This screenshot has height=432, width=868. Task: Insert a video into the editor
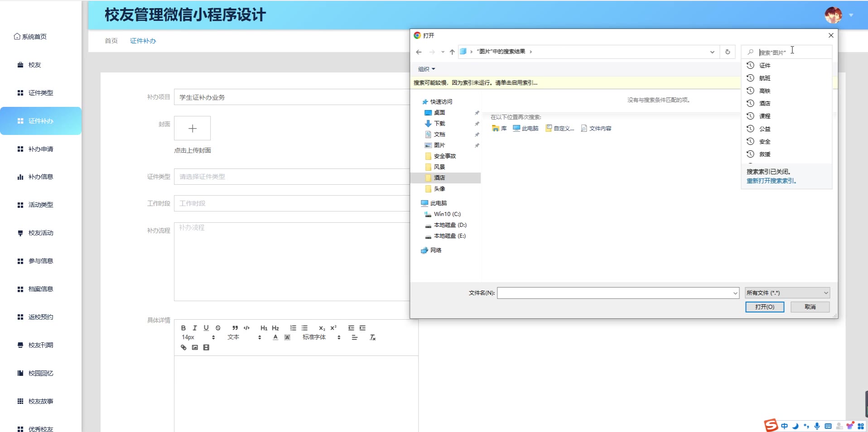(x=206, y=347)
